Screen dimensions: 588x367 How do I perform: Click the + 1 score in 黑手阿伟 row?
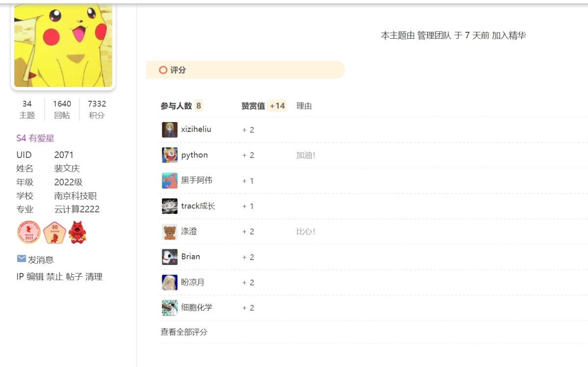[x=248, y=181]
